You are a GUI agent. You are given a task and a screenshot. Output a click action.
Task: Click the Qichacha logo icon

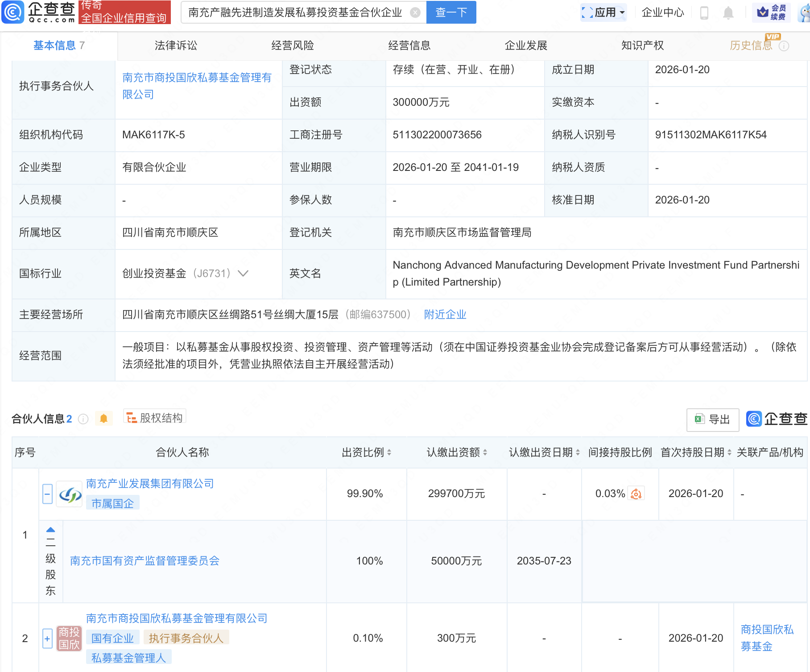click(x=12, y=12)
